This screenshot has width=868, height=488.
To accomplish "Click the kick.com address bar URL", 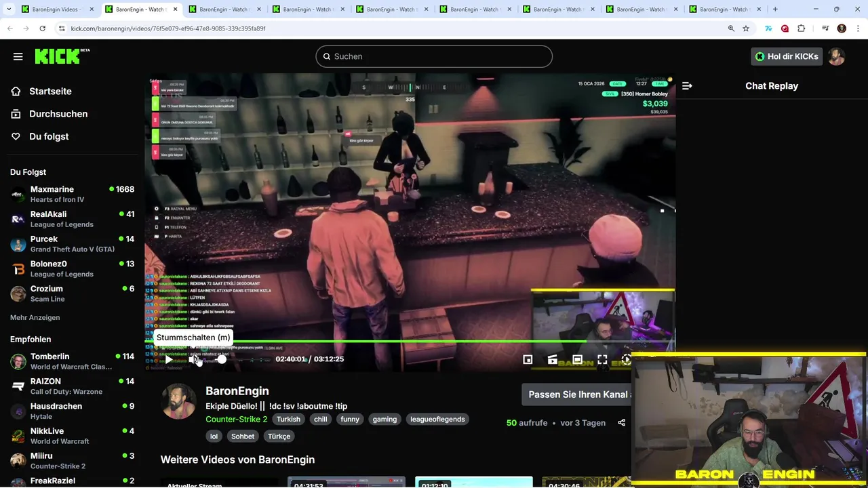I will click(x=167, y=28).
